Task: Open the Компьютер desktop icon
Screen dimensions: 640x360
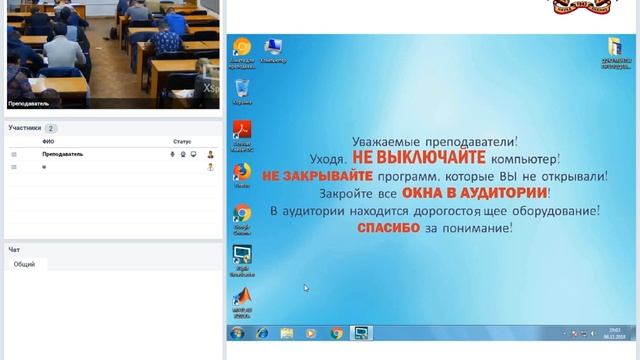Action: [x=273, y=51]
